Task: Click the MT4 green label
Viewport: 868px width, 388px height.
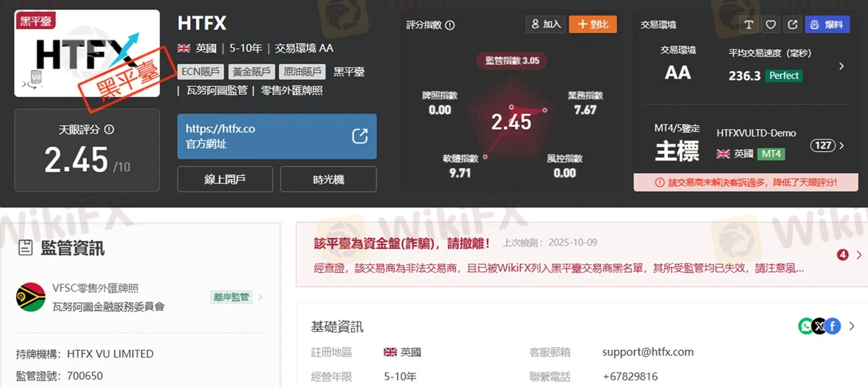Action: pos(772,154)
